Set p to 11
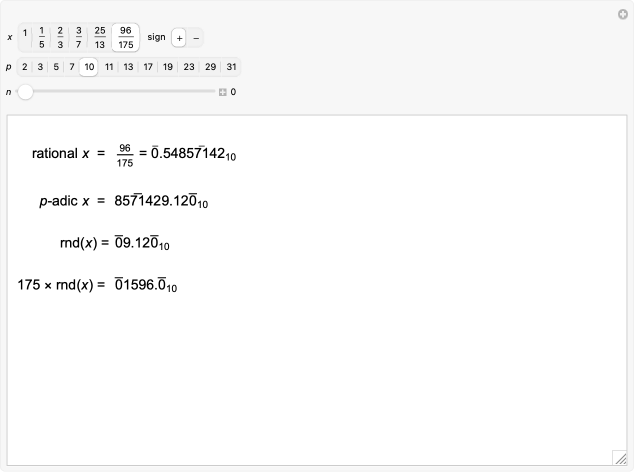The width and height of the screenshot is (634, 473). (x=109, y=67)
